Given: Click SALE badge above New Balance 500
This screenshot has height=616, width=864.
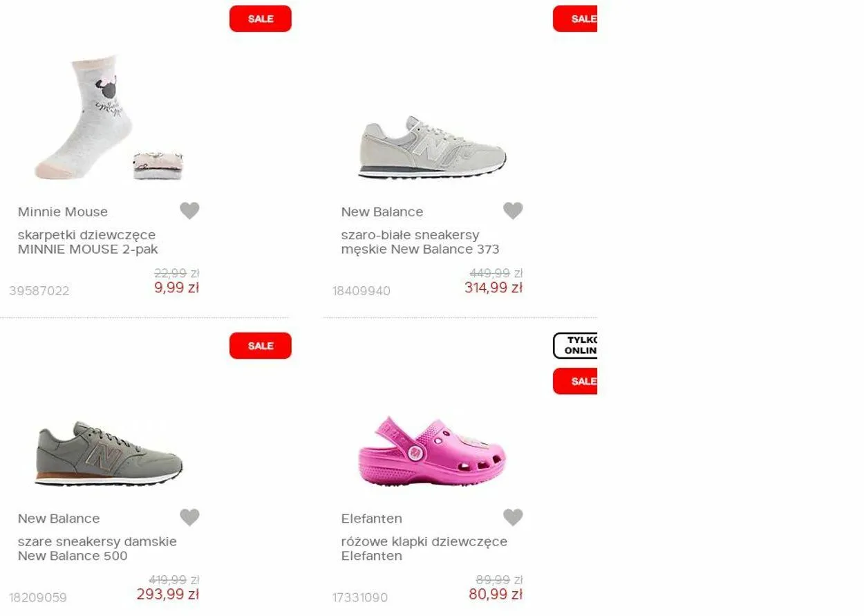Looking at the screenshot, I should (x=260, y=346).
